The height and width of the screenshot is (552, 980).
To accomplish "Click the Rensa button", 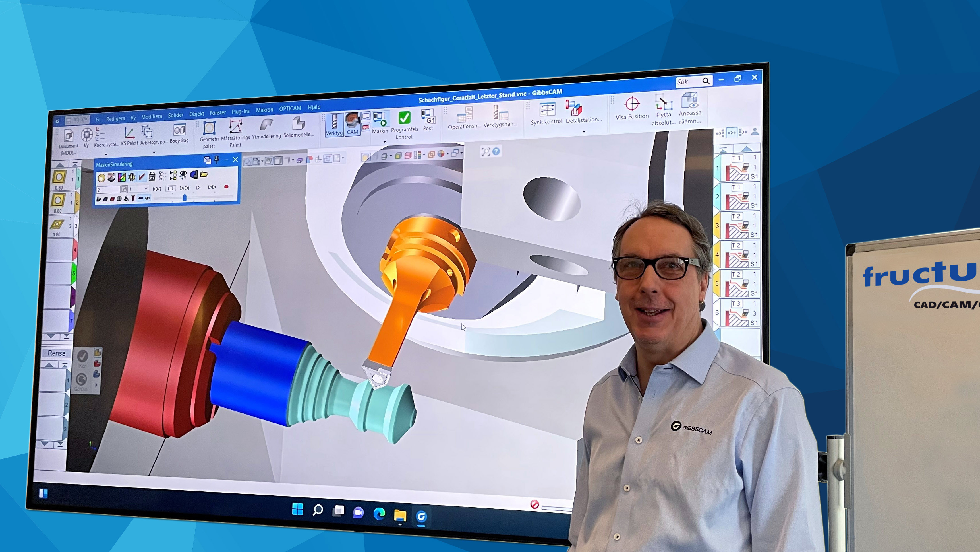I will 56,353.
